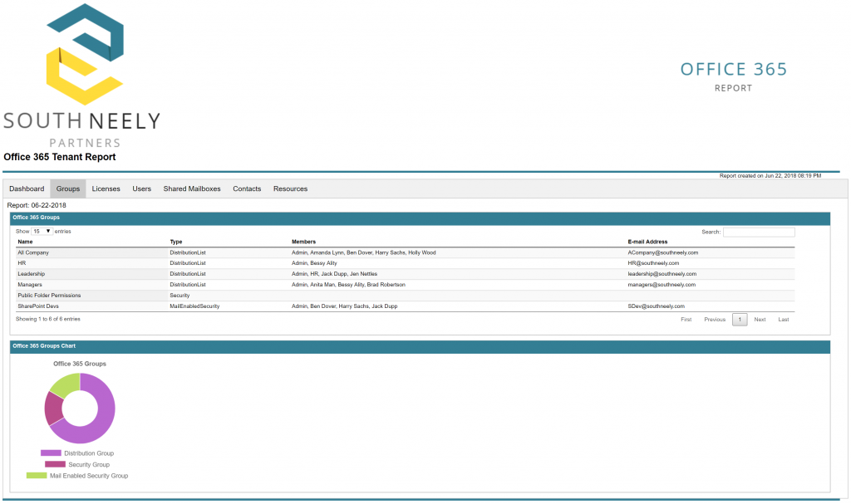Screen dimensions: 851x504
Task: Jump to Last page of groups
Action: [x=783, y=320]
